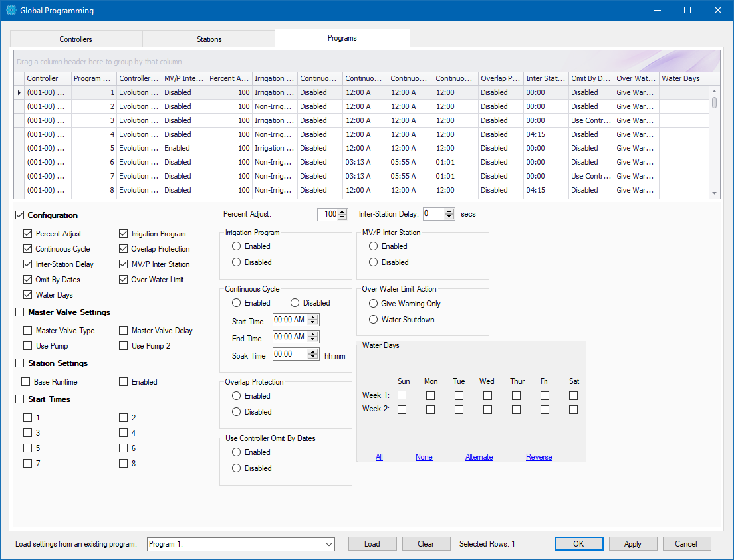Toggle the Configuration group checkbox

[x=20, y=215]
